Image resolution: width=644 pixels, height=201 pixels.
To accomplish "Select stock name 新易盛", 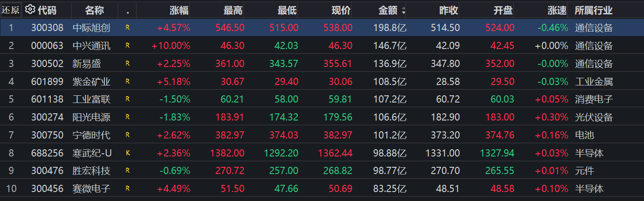I will pos(87,63).
